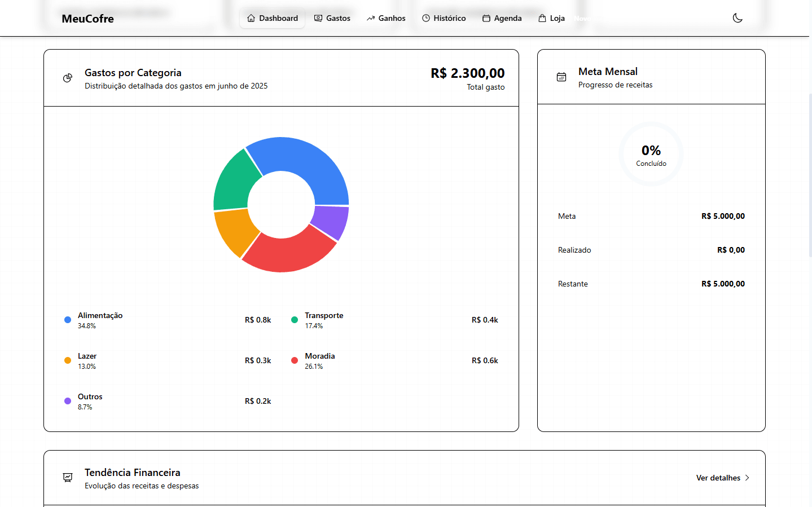Click the chevron next to Ver detalhes
The image size is (812, 507).
(x=747, y=478)
